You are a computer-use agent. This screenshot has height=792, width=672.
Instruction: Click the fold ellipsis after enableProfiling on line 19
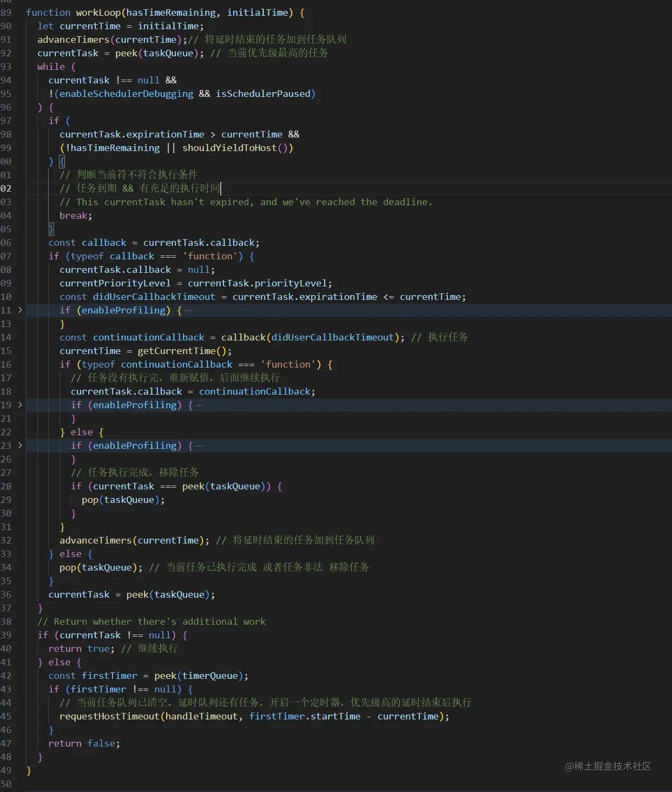pos(200,405)
